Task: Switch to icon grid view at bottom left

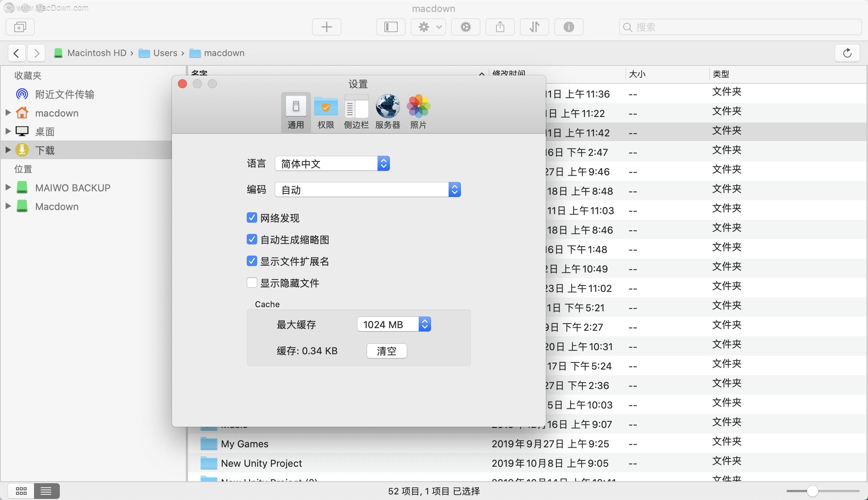Action: click(21, 491)
